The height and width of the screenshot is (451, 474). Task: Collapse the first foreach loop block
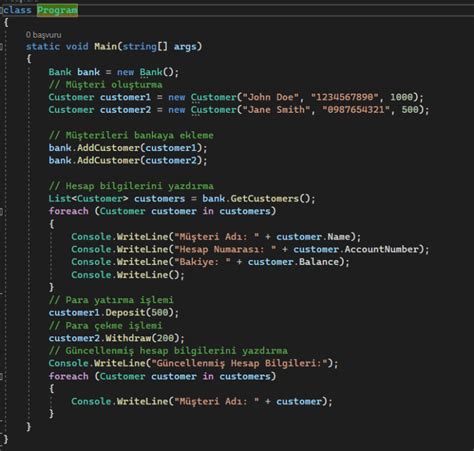pyautogui.click(x=1, y=211)
